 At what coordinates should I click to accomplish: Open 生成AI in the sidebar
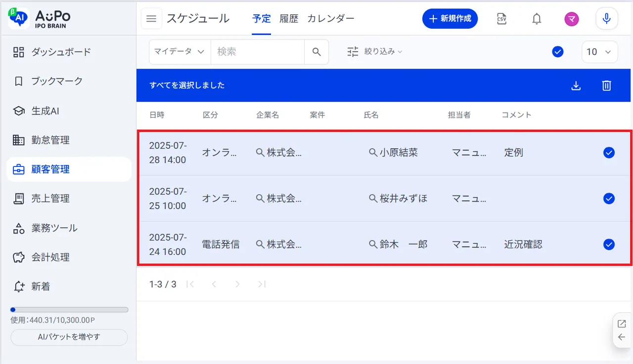(69, 111)
